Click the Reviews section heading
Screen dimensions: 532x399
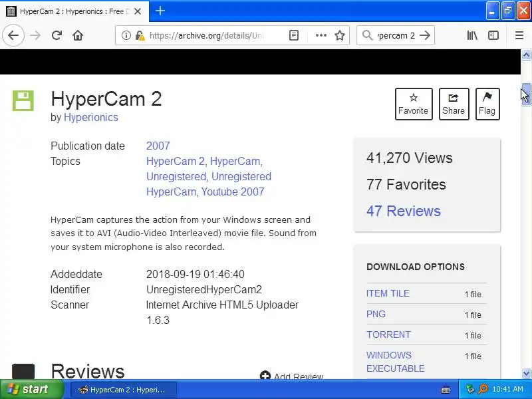[x=88, y=371]
